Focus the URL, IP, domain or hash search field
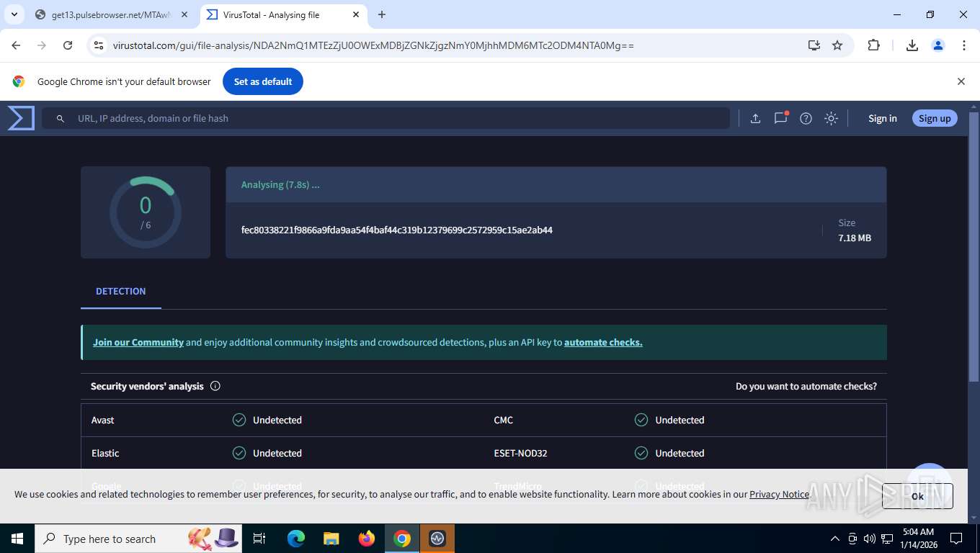 click(x=386, y=119)
